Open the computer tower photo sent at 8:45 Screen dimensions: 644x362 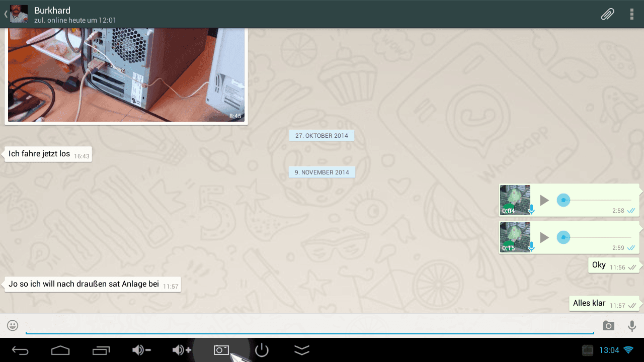tap(126, 74)
